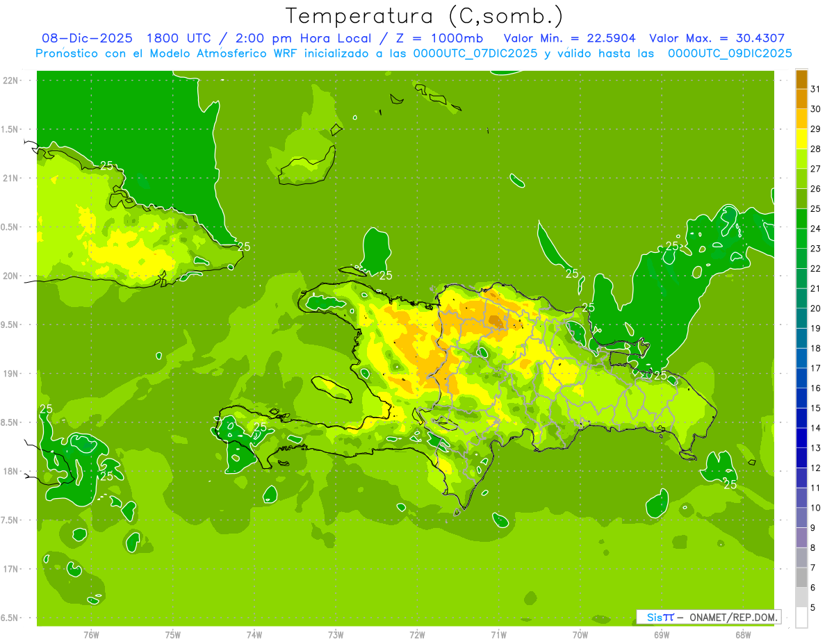Click the colorbar swatch between 28 and 29
Image resolution: width=834 pixels, height=644 pixels.
[801, 139]
